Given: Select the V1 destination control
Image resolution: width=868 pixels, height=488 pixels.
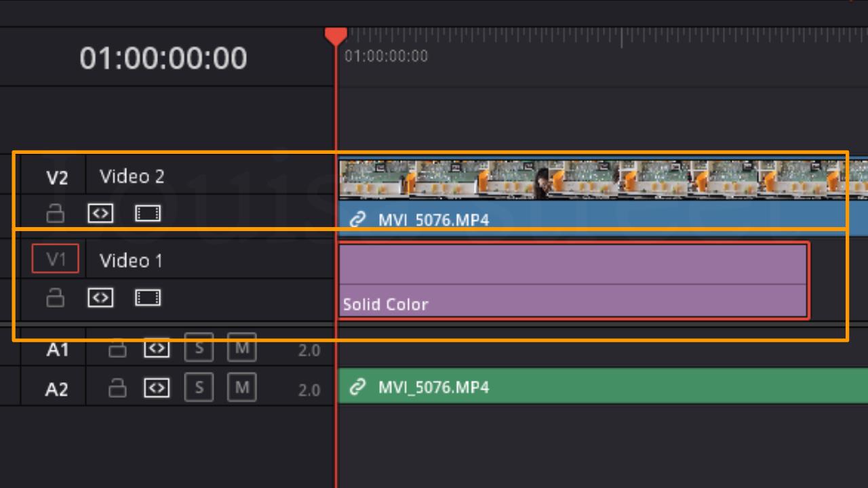Looking at the screenshot, I should [55, 259].
